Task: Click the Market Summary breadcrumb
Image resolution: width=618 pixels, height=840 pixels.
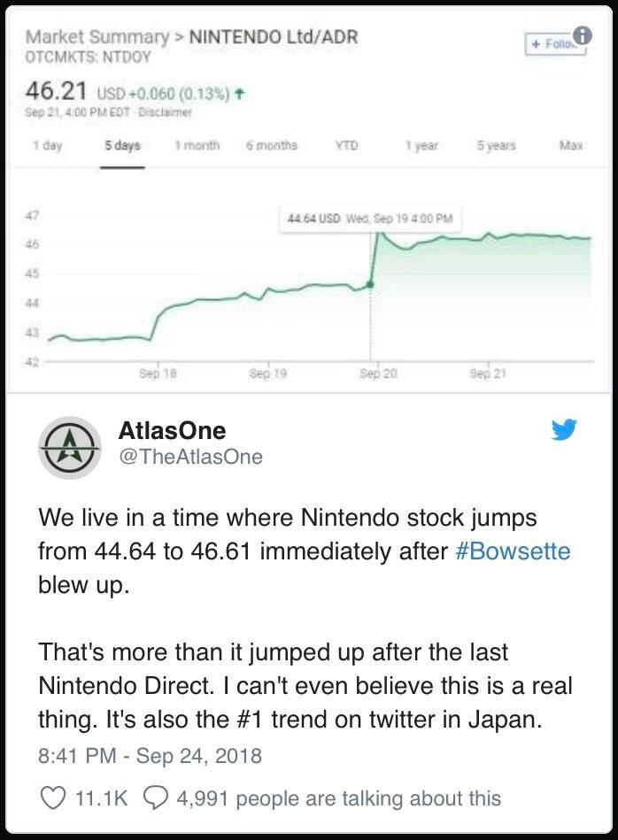Action: (97, 37)
